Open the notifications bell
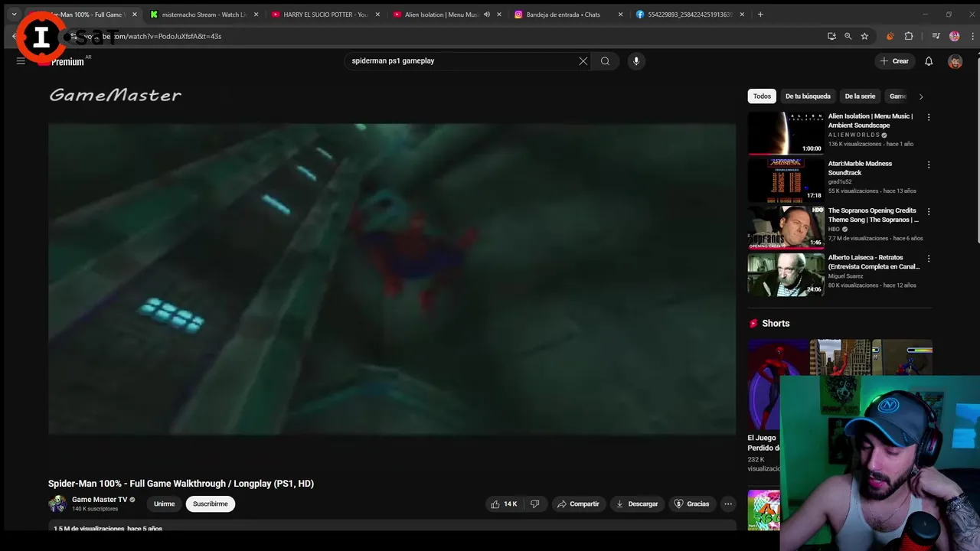Screen dimensions: 980x551 click(929, 61)
